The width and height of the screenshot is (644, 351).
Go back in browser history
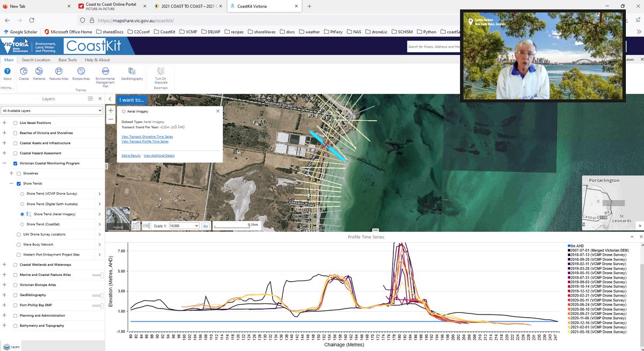(7, 20)
